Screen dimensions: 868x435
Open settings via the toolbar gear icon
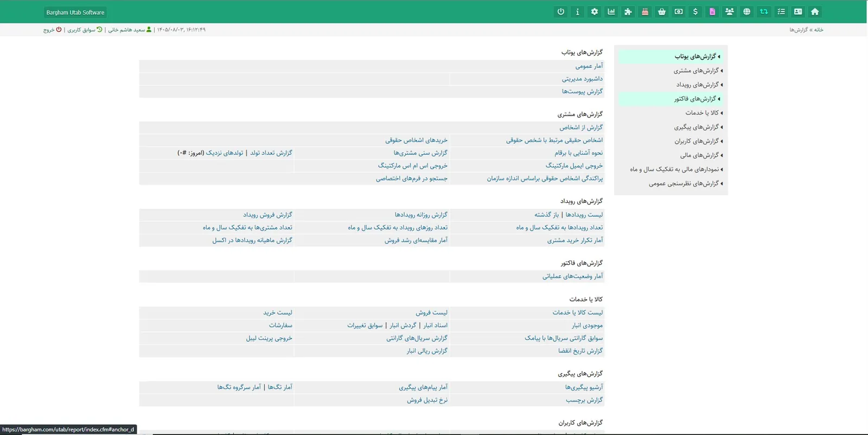595,12
